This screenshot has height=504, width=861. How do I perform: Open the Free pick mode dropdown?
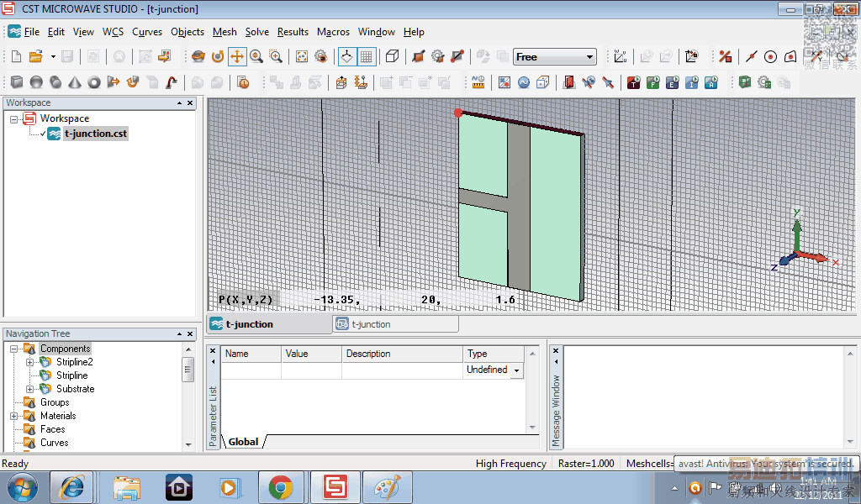(589, 57)
